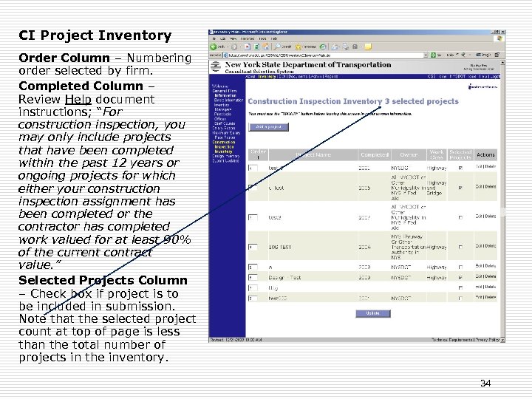Image resolution: width=532 pixels, height=399 pixels.
Task: Click Delete link for project A row
Action: [x=491, y=266]
